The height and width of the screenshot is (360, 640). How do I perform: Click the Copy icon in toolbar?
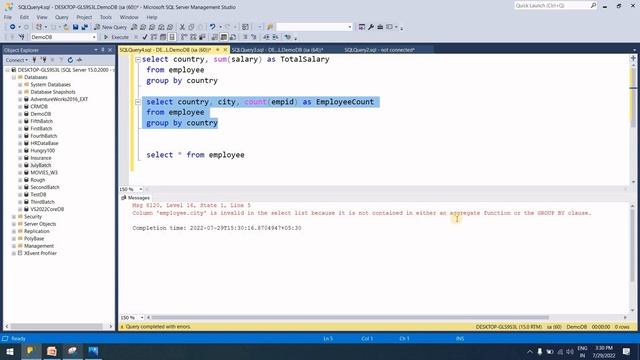191,27
